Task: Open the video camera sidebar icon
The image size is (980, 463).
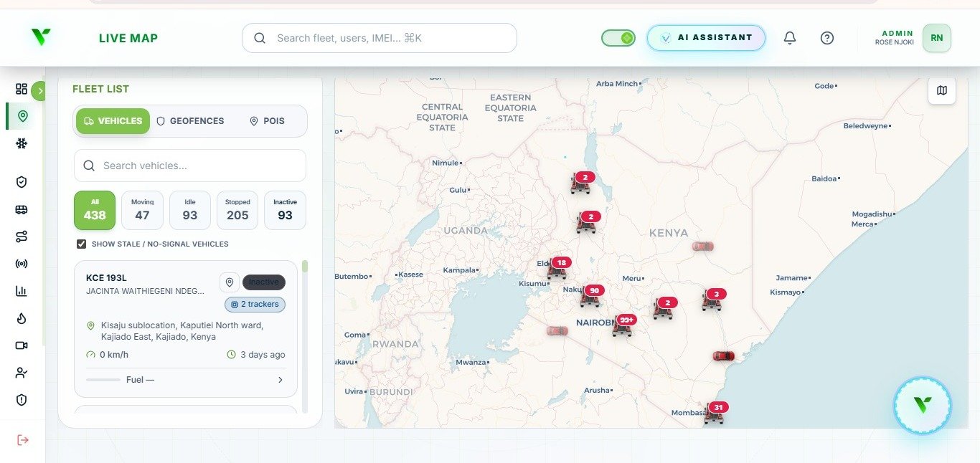Action: coord(22,345)
